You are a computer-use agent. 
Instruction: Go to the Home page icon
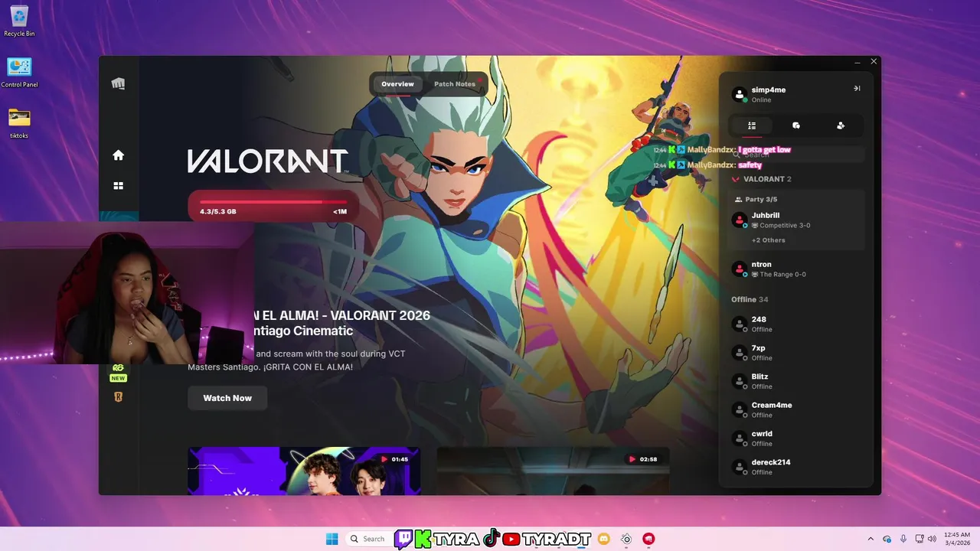[118, 155]
